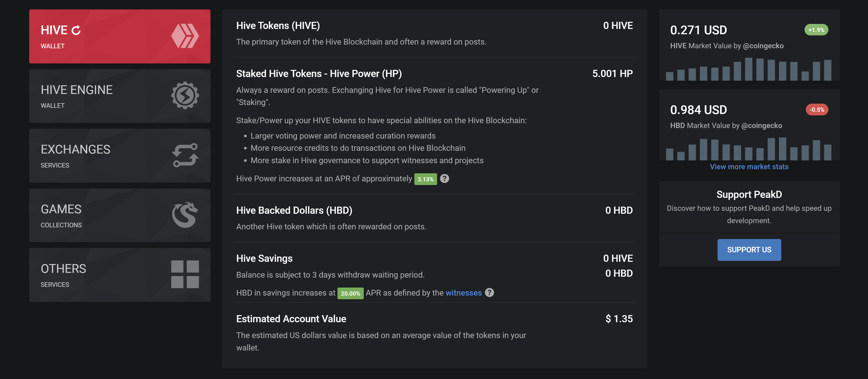Open the HIVE Wallet section
The height and width of the screenshot is (379, 868).
(x=120, y=36)
